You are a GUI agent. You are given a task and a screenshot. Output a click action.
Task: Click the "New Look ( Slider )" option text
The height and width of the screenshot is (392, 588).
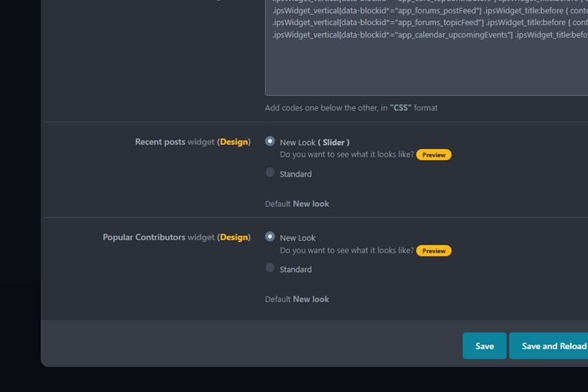click(314, 143)
